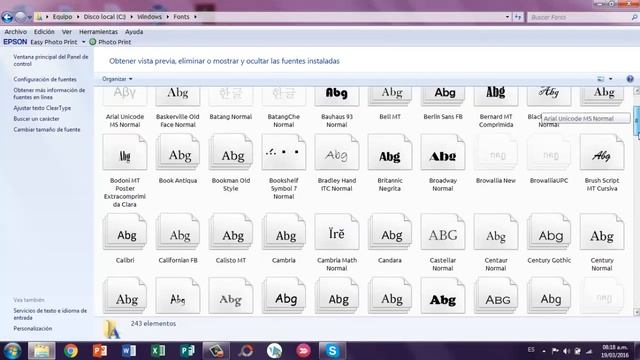This screenshot has height=360, width=640.
Task: Select the Bauhaus 93 Normal font icon
Action: [x=336, y=96]
